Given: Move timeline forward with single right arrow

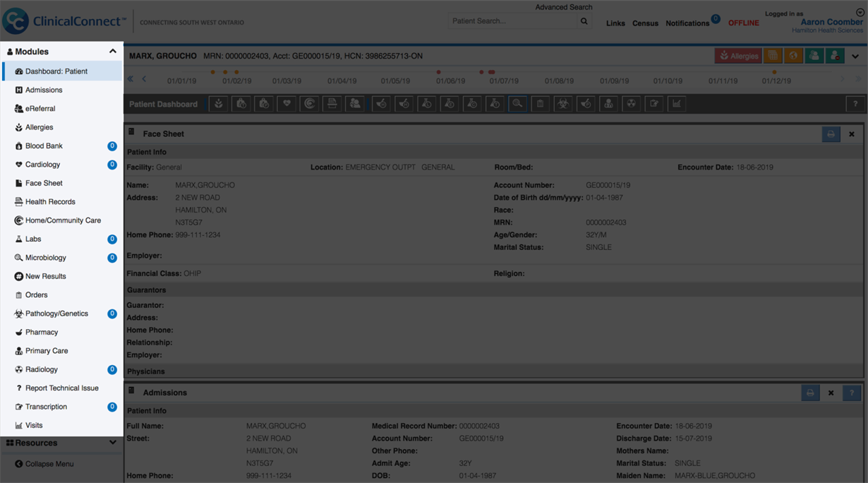Looking at the screenshot, I should pyautogui.click(x=843, y=79).
